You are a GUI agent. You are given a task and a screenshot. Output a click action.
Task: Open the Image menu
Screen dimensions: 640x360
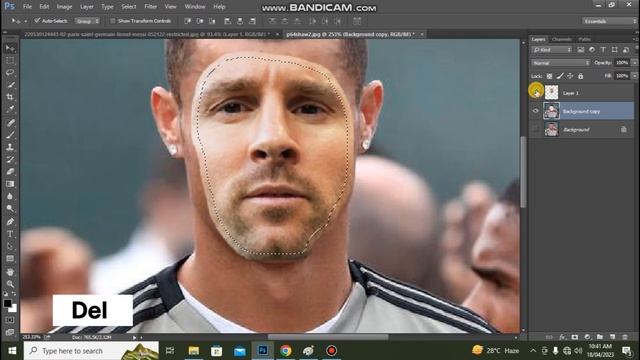click(64, 7)
